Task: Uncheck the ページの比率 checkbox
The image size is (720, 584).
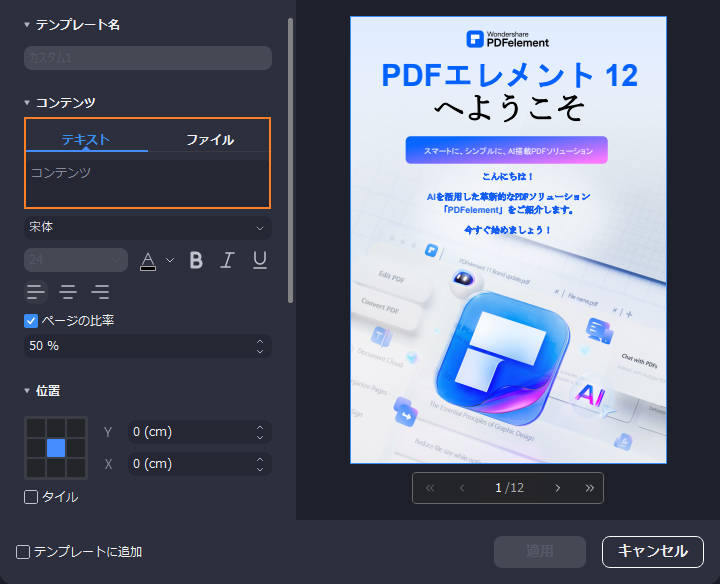Action: click(x=31, y=321)
